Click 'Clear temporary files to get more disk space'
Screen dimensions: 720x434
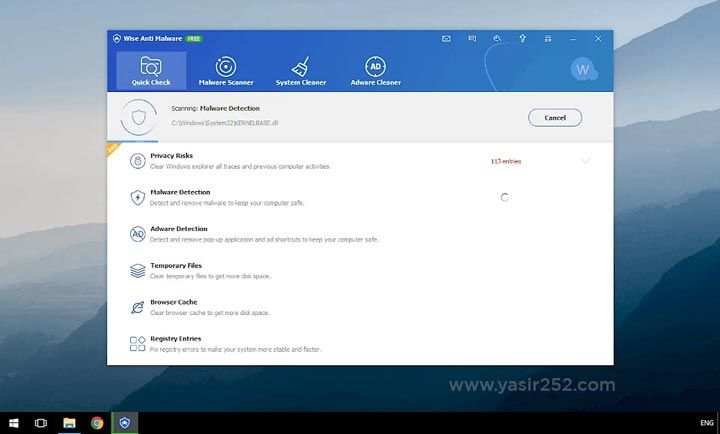(x=210, y=276)
